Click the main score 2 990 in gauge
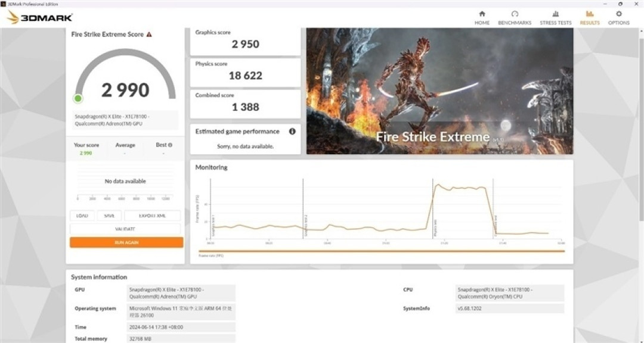 [x=125, y=91]
